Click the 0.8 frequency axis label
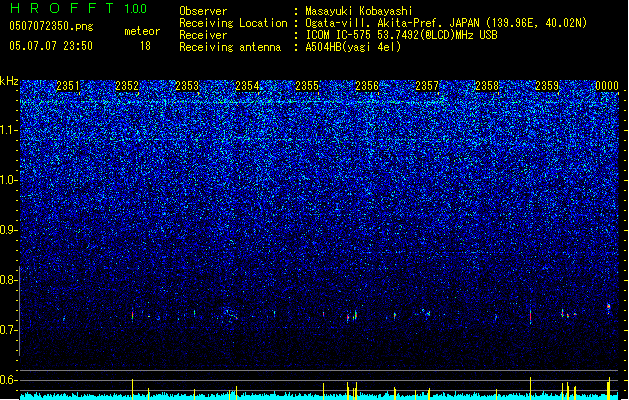The width and height of the screenshot is (629, 400). [x=9, y=280]
